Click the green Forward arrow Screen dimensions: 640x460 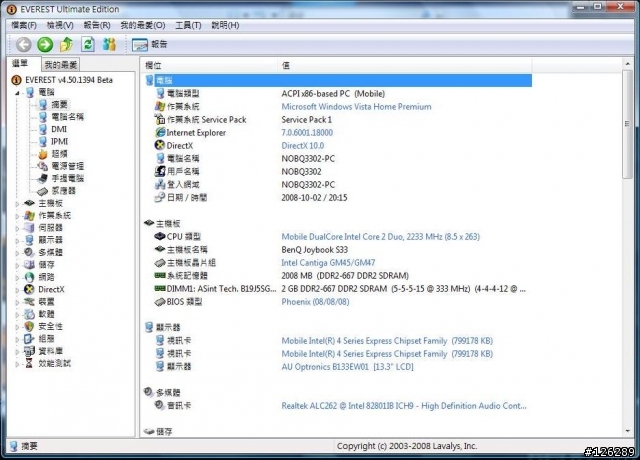tap(45, 44)
